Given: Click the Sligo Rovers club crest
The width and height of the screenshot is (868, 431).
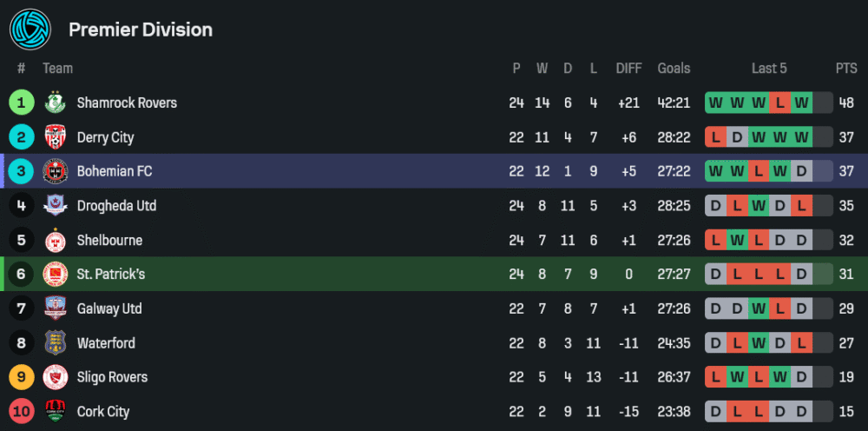Looking at the screenshot, I should coord(56,377).
